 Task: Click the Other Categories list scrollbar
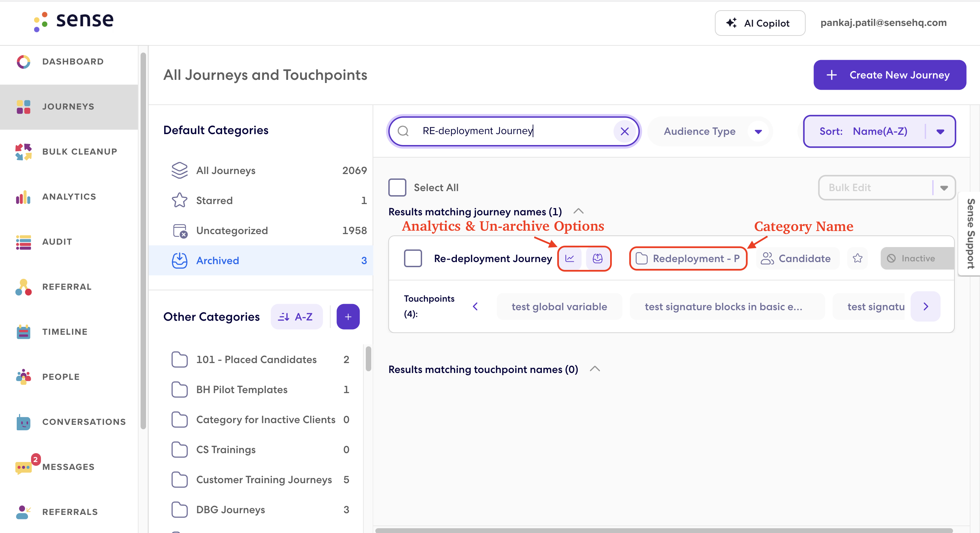(x=368, y=358)
